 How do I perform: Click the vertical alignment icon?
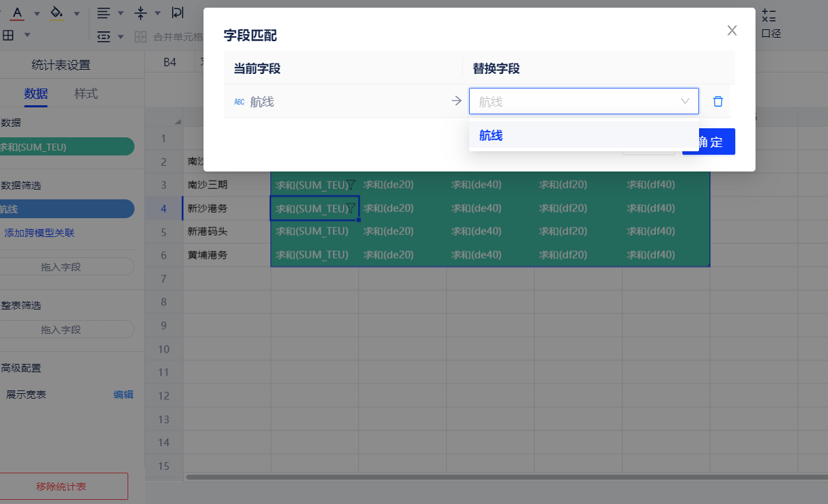[x=141, y=13]
